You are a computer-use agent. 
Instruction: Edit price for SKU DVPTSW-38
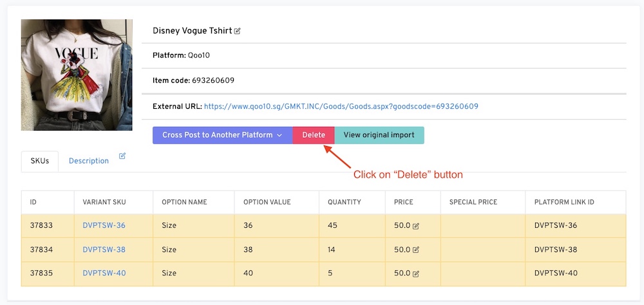tap(416, 250)
